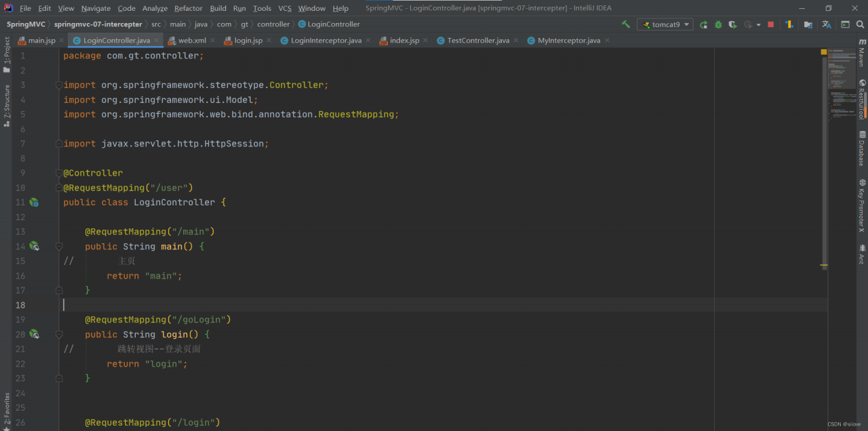
Task: Expand the profiler run options arrow
Action: pyautogui.click(x=759, y=25)
